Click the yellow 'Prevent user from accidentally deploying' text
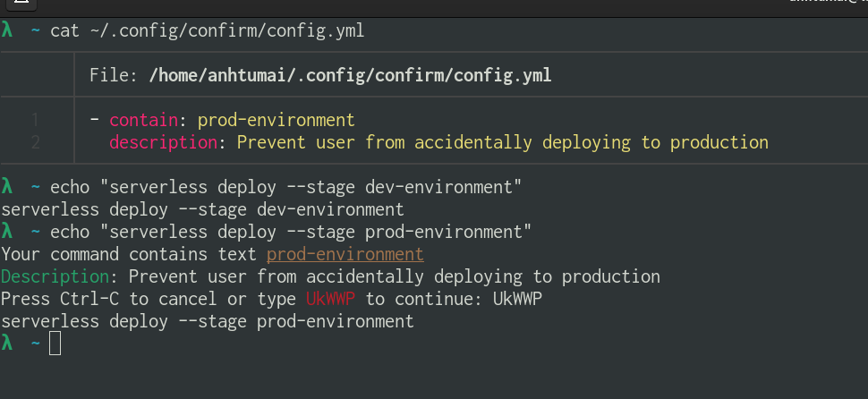The image size is (868, 399). coord(433,143)
